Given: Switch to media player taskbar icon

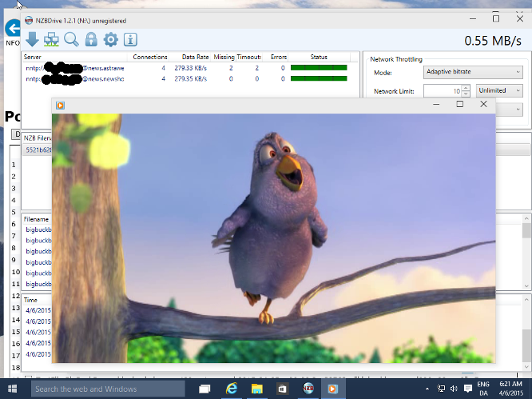Looking at the screenshot, I should [x=332, y=389].
